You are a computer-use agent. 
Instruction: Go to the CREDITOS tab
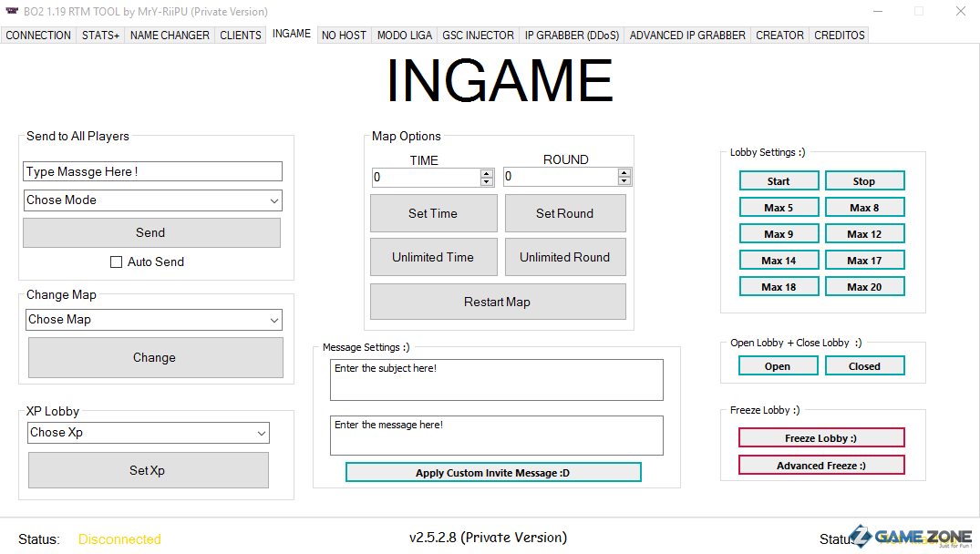click(839, 36)
